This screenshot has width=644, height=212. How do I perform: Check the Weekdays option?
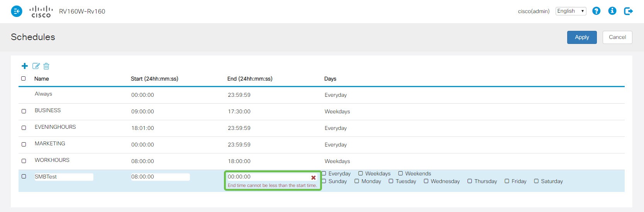pos(361,173)
